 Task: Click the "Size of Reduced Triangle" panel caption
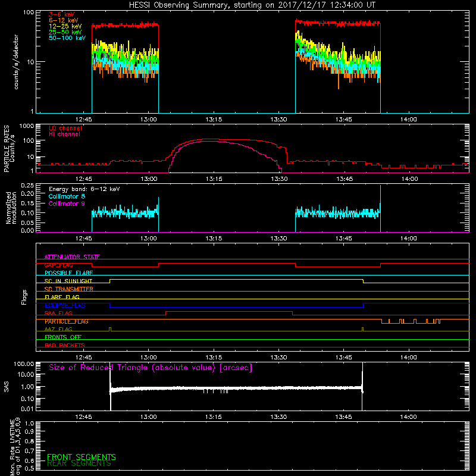(x=151, y=368)
